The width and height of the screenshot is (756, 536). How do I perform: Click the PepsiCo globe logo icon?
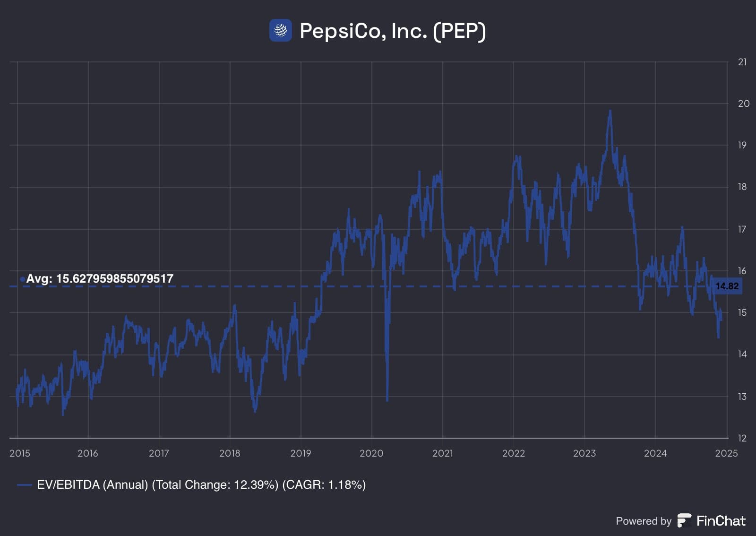click(280, 31)
